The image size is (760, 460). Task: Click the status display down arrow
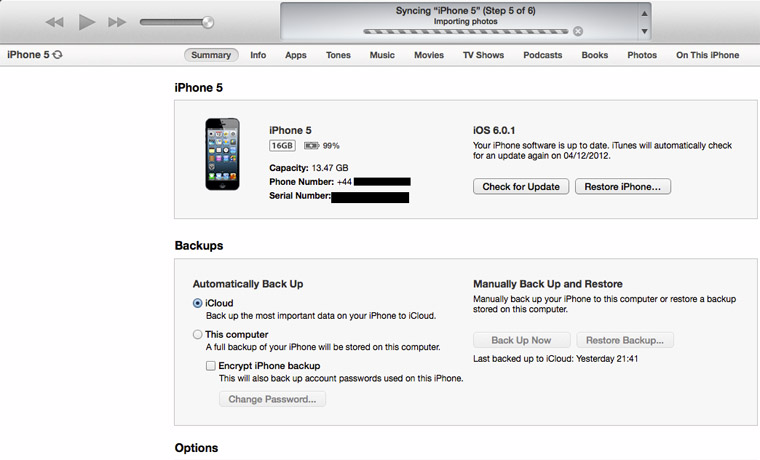pos(644,31)
